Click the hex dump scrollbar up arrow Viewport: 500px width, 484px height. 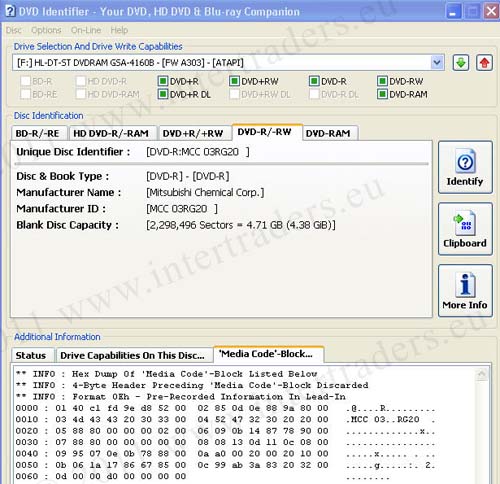481,374
